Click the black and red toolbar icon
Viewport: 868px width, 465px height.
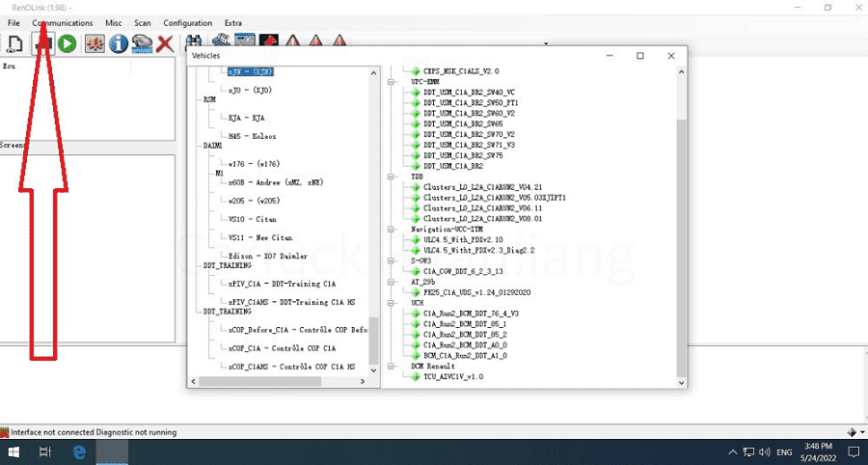pyautogui.click(x=268, y=41)
